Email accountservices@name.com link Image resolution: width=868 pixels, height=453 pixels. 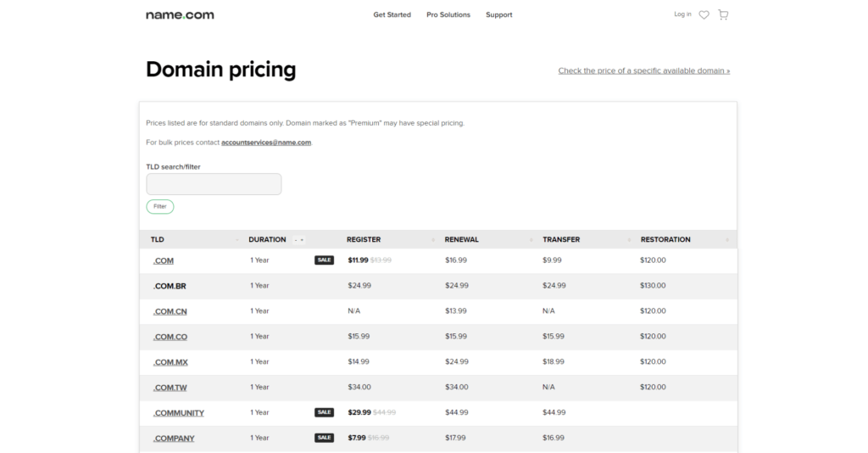266,143
